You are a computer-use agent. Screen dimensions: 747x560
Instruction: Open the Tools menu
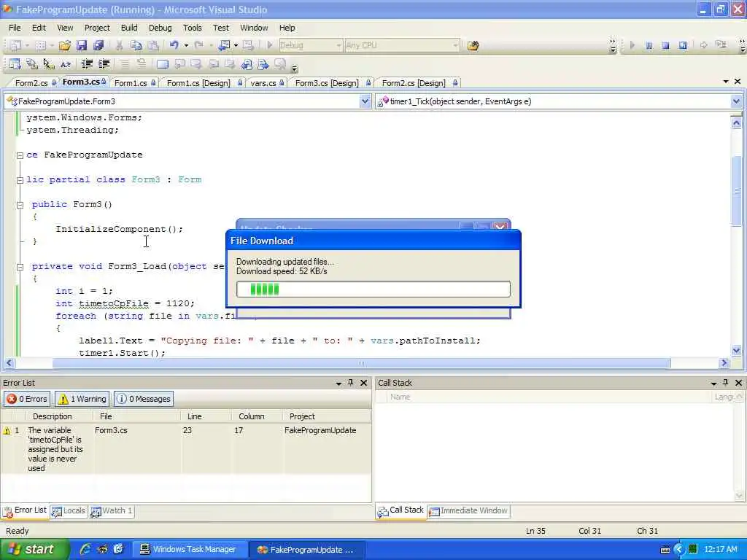[x=193, y=28]
